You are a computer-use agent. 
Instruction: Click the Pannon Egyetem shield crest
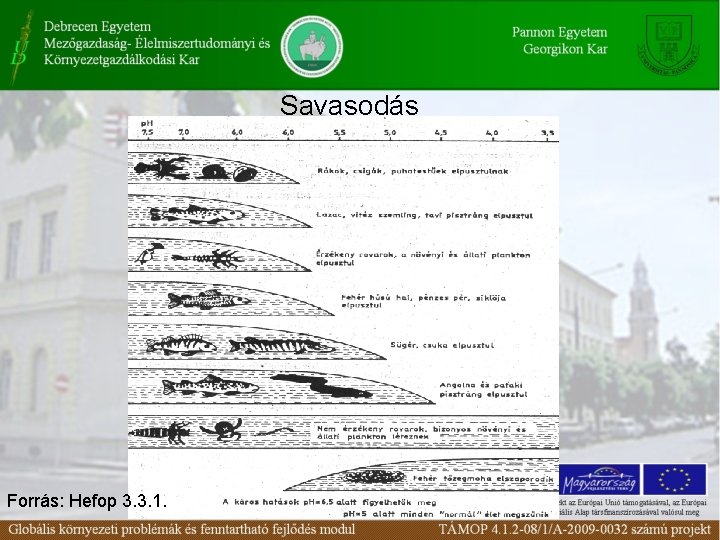[669, 45]
